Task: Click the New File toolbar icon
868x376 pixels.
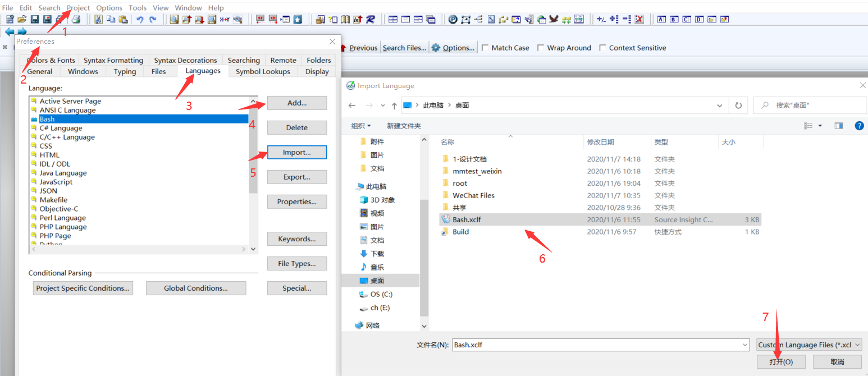Action: pyautogui.click(x=10, y=19)
